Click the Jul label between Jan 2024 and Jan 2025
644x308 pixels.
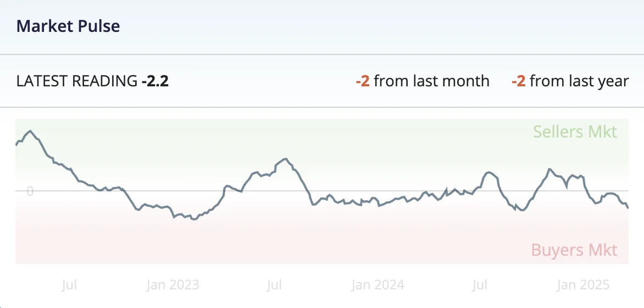[x=480, y=285]
